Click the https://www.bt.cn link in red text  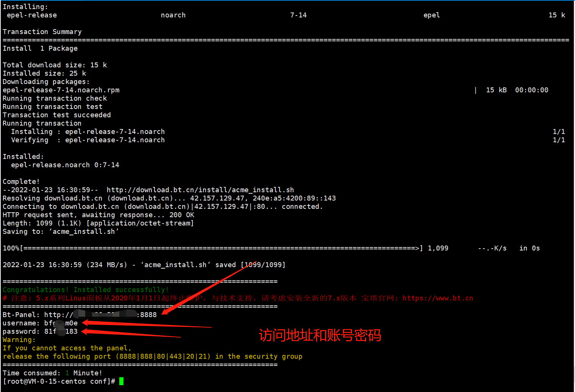(x=437, y=298)
